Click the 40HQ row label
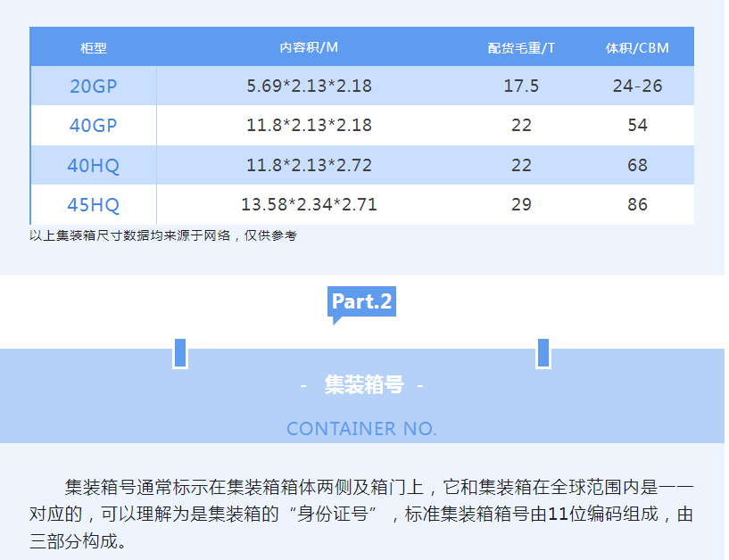Screen dimensions: 729x560 click(x=94, y=165)
